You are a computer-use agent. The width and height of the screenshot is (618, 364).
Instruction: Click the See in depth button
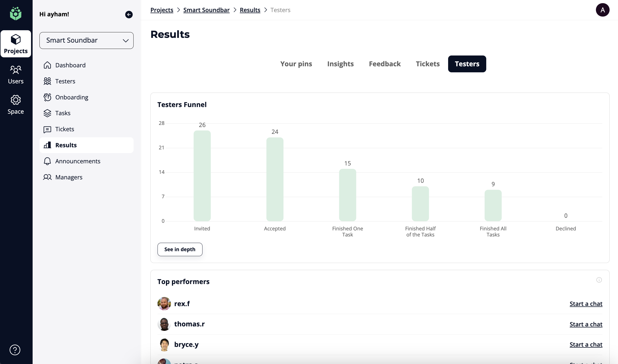pyautogui.click(x=180, y=249)
